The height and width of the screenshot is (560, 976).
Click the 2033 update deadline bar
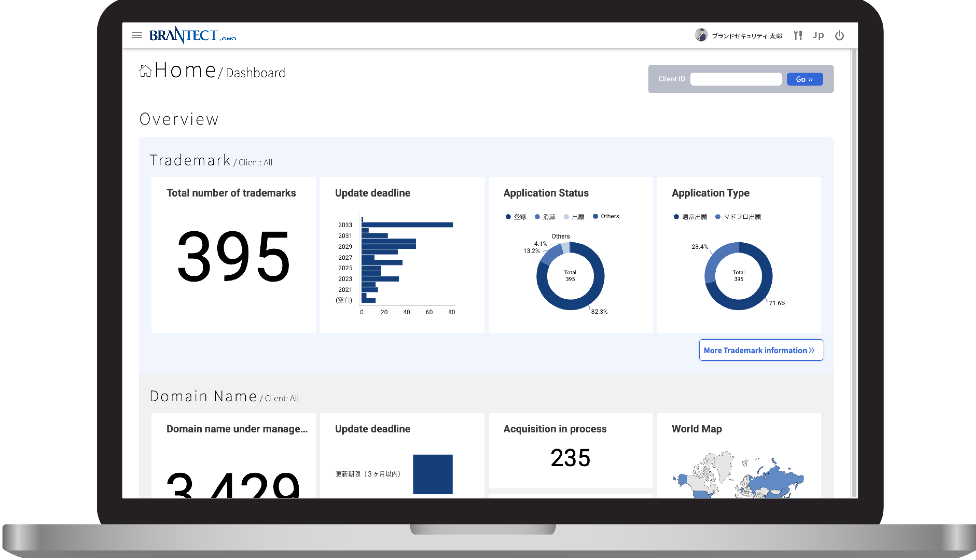407,225
